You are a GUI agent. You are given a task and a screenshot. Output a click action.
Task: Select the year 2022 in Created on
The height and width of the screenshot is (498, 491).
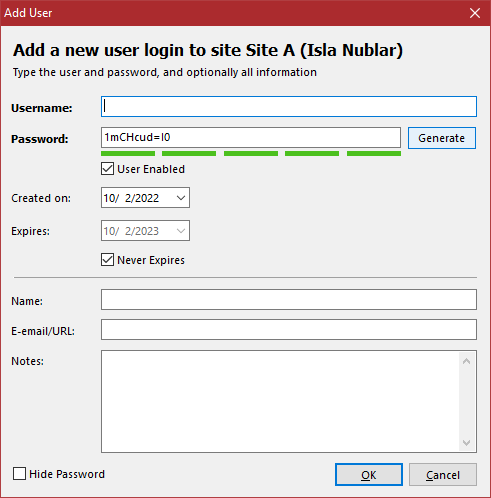[x=146, y=198]
